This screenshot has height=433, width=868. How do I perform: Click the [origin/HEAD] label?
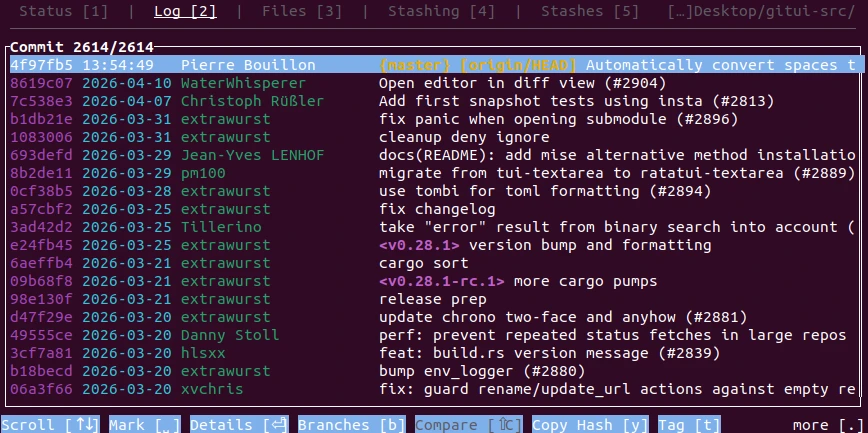(x=519, y=65)
